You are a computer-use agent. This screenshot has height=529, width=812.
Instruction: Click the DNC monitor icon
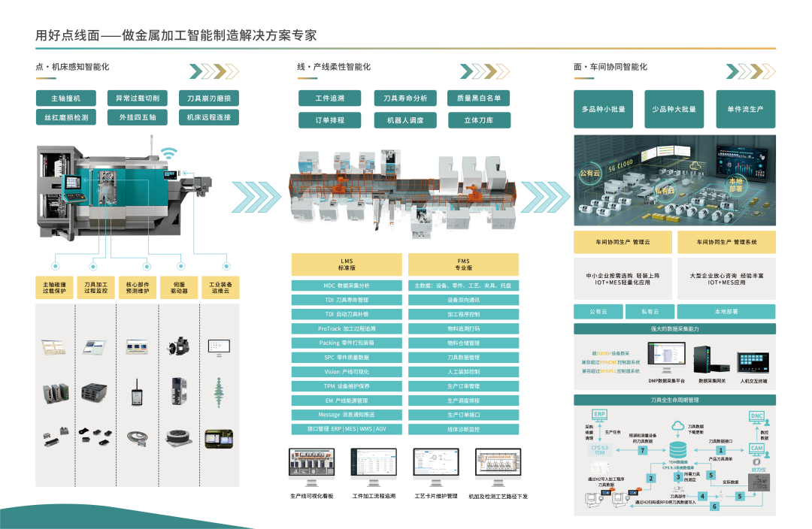click(x=756, y=416)
